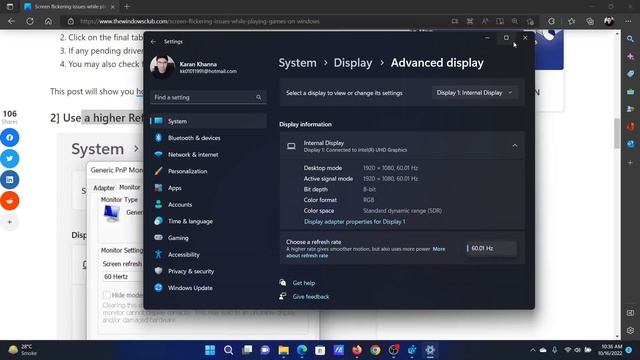Click the Edge address bar URL
This screenshot has width=640, height=360.
(x=200, y=21)
